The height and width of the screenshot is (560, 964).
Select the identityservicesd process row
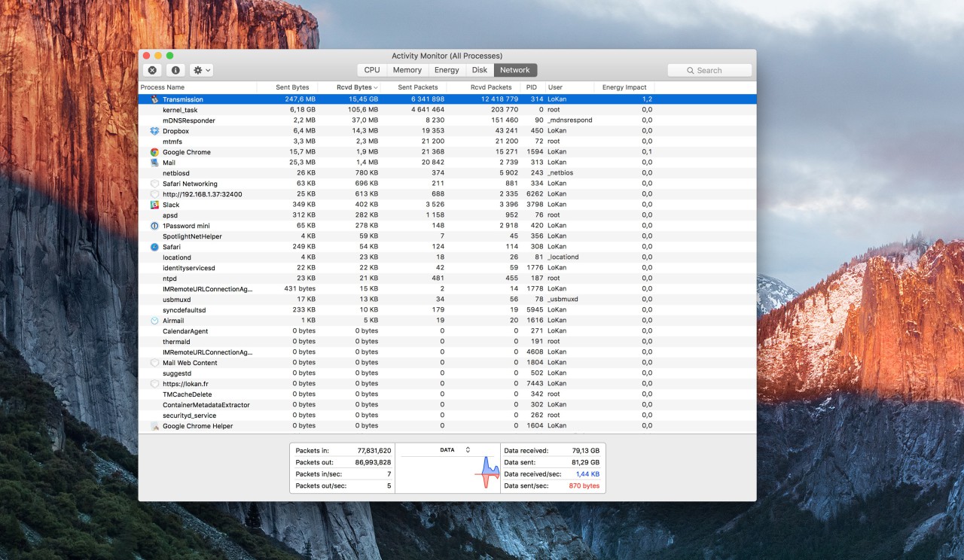coord(447,268)
